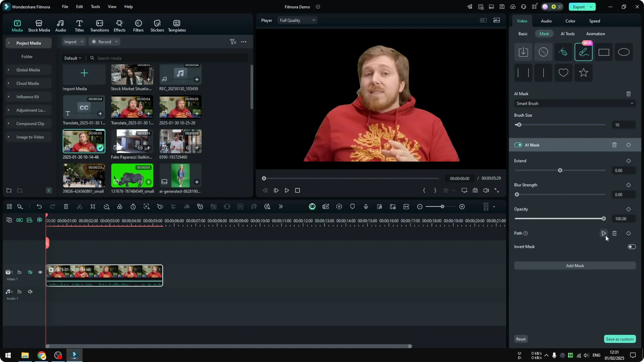Open the Voiceover recording tool
Screen dimensions: 644x362
click(x=366, y=206)
